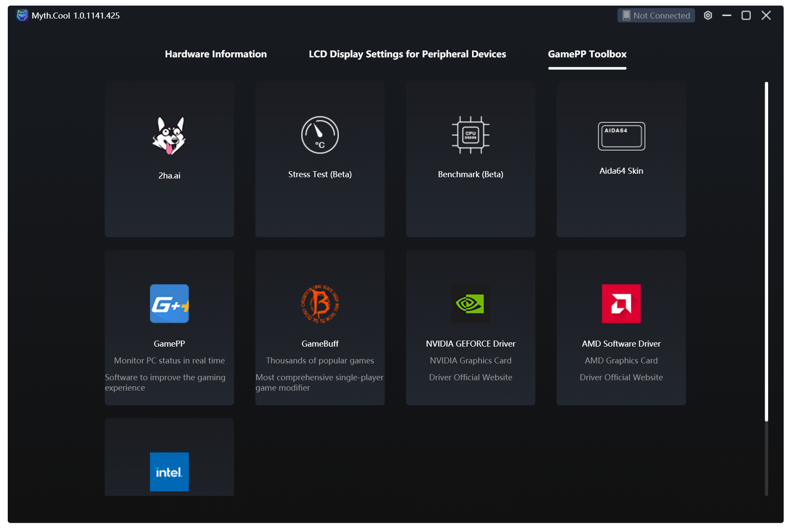Click the GameBuff card title text
The height and width of the screenshot is (532, 794).
tap(320, 343)
